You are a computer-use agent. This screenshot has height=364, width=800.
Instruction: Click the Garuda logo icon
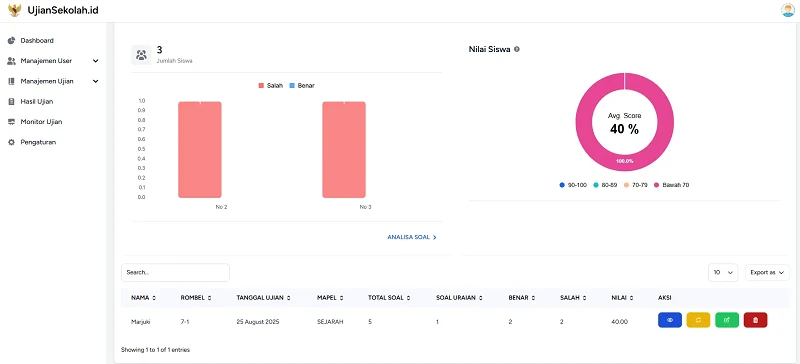click(15, 10)
